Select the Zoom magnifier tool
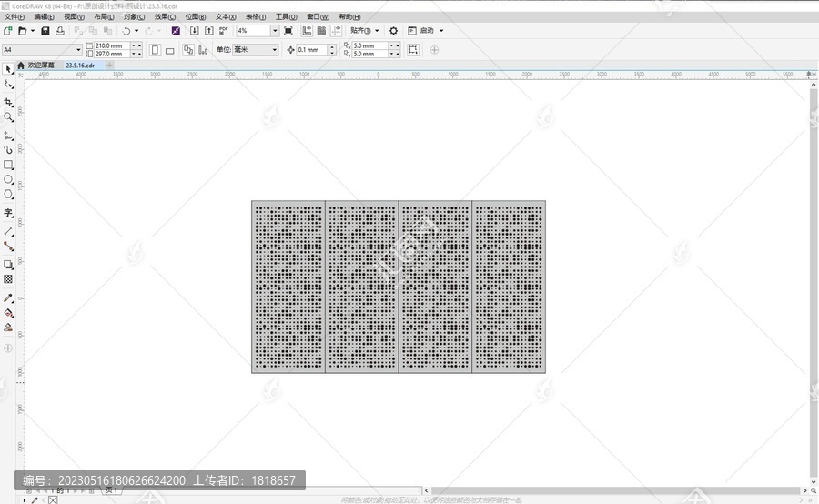Viewport: 819px width, 504px height. pyautogui.click(x=8, y=117)
